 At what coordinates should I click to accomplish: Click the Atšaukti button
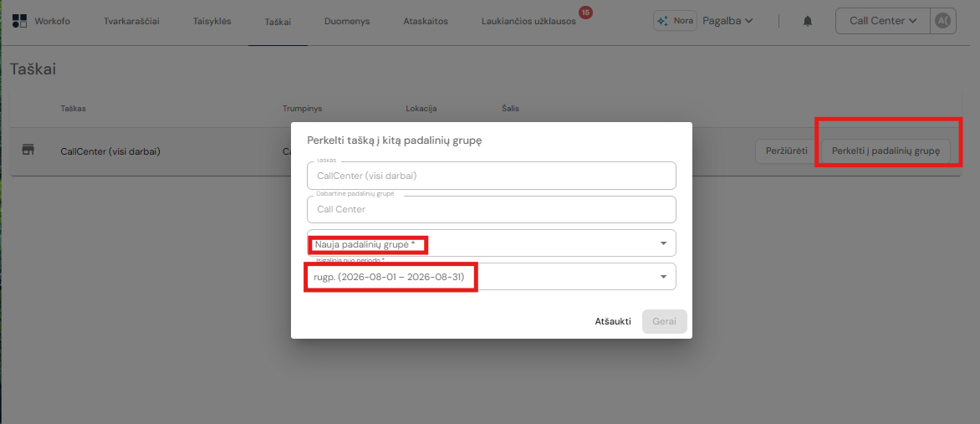click(x=613, y=321)
